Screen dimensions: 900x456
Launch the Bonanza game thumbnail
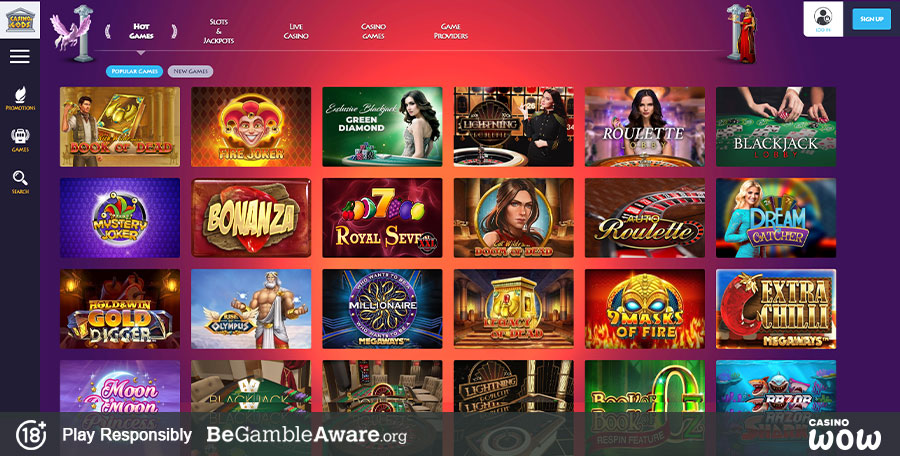coord(251,218)
